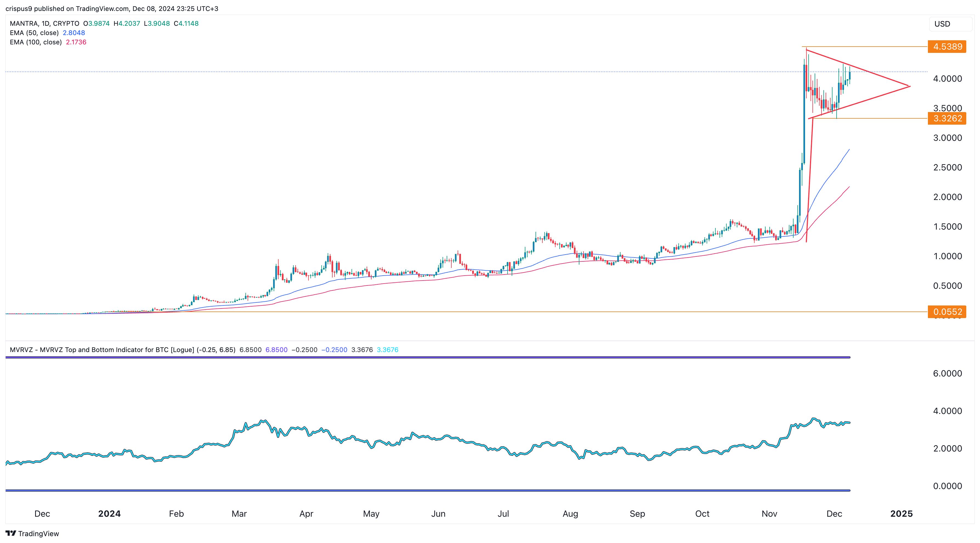Click the 0.0000 label on MVRVZ axis
The height and width of the screenshot is (543, 980).
[947, 486]
